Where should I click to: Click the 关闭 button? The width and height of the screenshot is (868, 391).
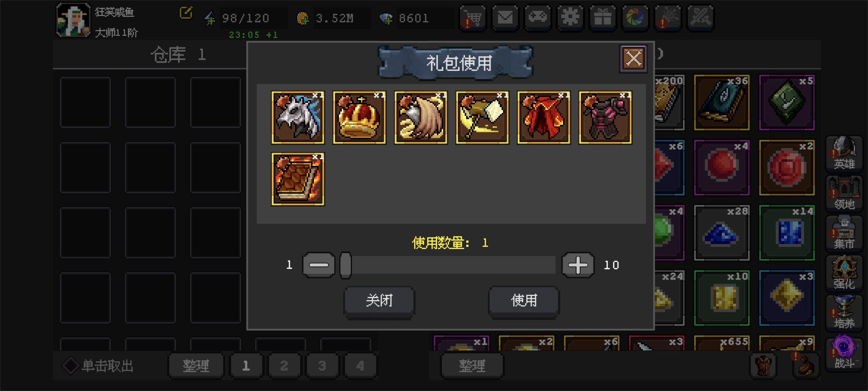pyautogui.click(x=379, y=301)
